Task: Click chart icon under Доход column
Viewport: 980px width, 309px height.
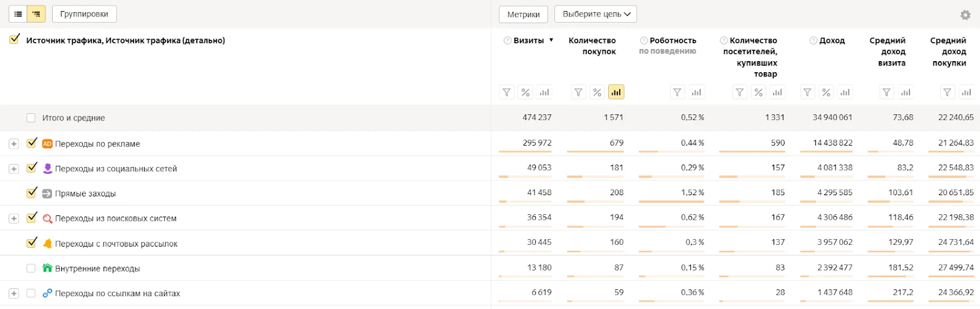Action: tap(845, 92)
